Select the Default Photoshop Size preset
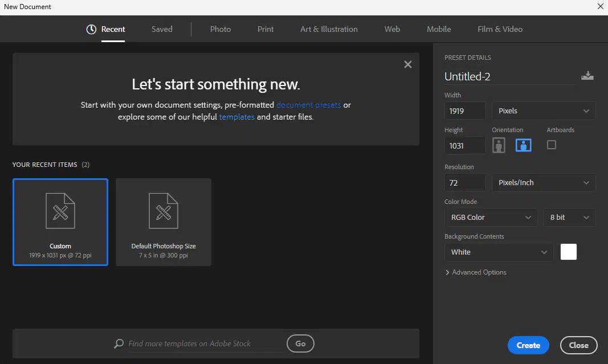Image resolution: width=608 pixels, height=364 pixels. tap(163, 222)
